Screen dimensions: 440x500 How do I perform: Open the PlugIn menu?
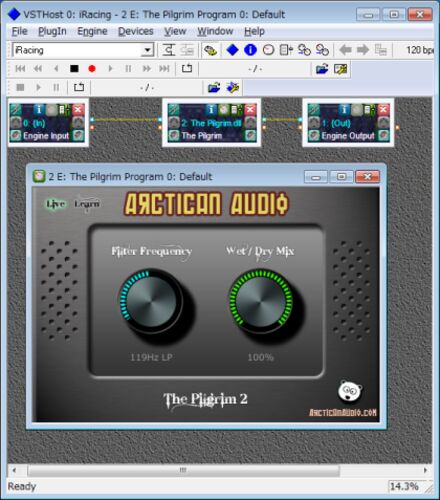pos(52,31)
